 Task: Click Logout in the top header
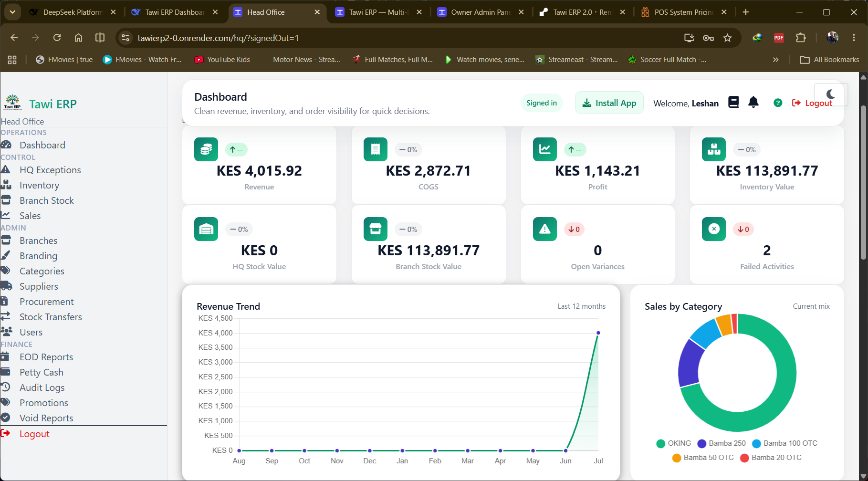pyautogui.click(x=812, y=103)
